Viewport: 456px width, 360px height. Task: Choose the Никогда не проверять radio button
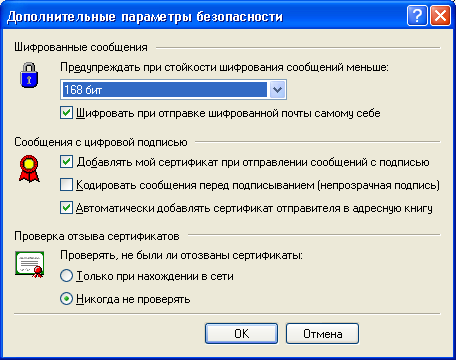point(66,299)
